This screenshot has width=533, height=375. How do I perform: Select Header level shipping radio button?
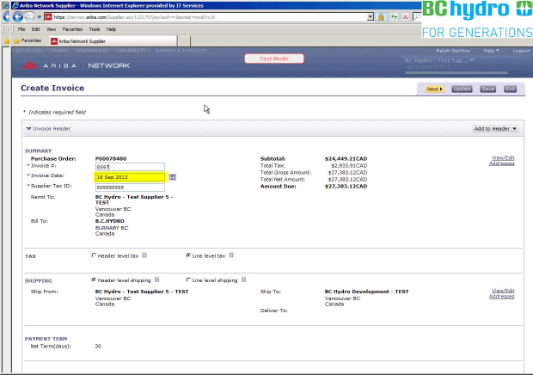(94, 280)
